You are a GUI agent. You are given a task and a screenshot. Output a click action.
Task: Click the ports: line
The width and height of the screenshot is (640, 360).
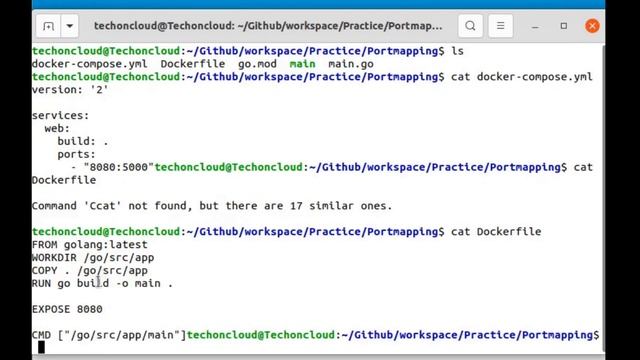[x=76, y=154]
